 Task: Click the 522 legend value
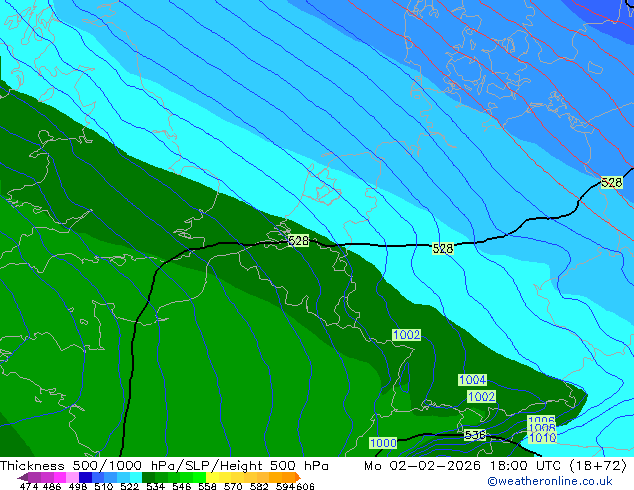(129, 486)
